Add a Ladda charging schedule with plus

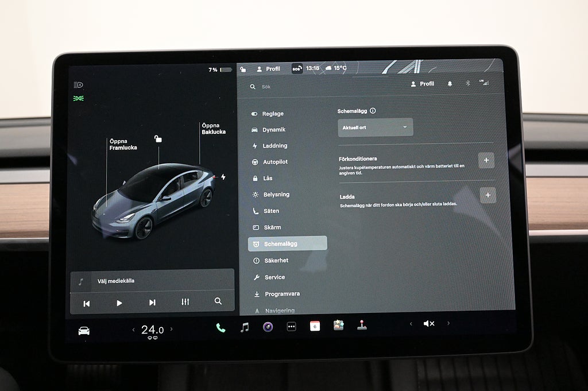click(x=488, y=195)
